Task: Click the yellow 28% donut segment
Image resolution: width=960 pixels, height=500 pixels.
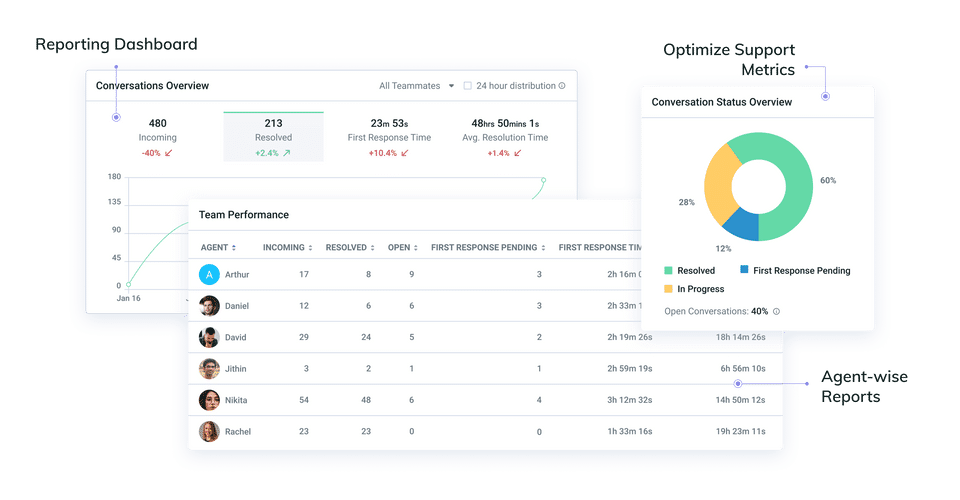Action: point(718,184)
